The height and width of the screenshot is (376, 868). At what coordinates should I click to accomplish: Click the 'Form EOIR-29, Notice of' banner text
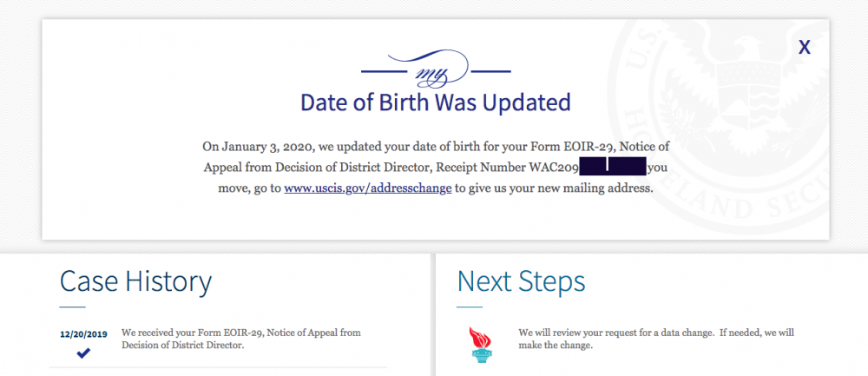606,147
